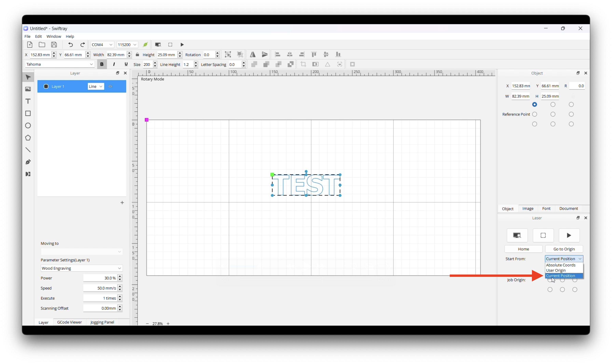Screen dimensions: 612x364
Task: Select the Pen path tool
Action: click(x=28, y=162)
